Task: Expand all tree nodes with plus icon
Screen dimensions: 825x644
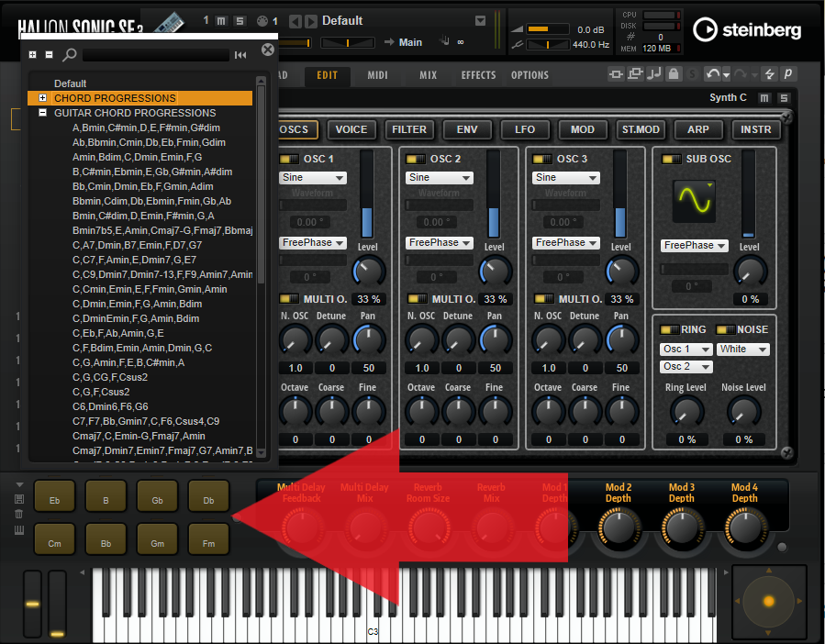Action: 33,55
